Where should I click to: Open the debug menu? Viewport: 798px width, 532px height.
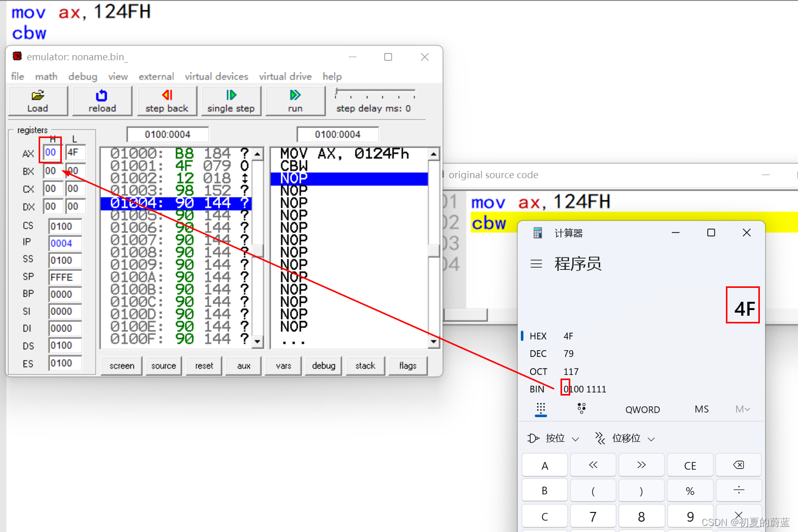[82, 76]
